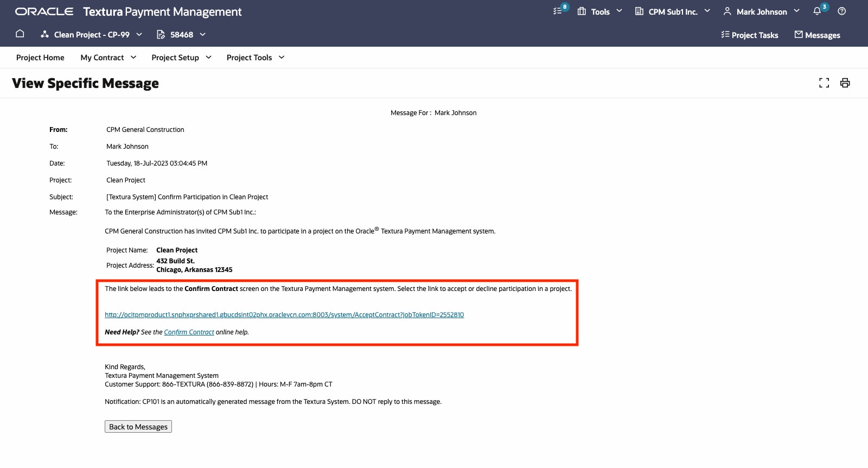868x468 pixels.
Task: Select the organization building icon
Action: click(x=639, y=11)
